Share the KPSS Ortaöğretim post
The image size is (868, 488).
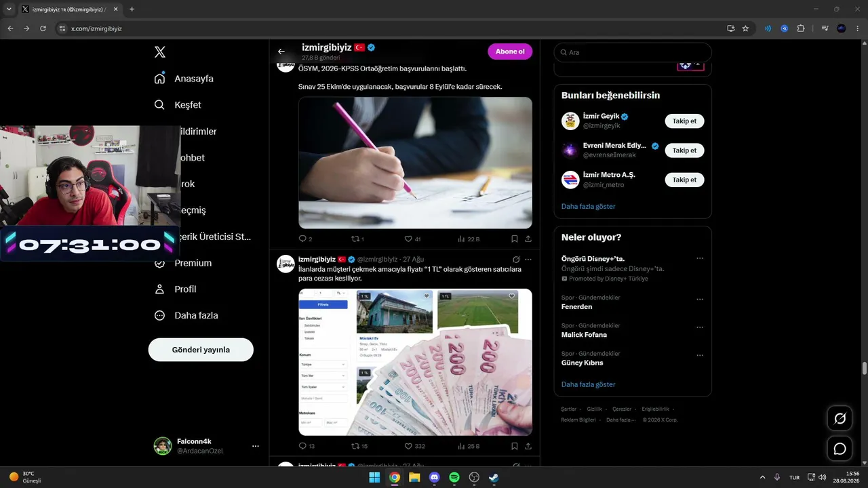pos(528,239)
